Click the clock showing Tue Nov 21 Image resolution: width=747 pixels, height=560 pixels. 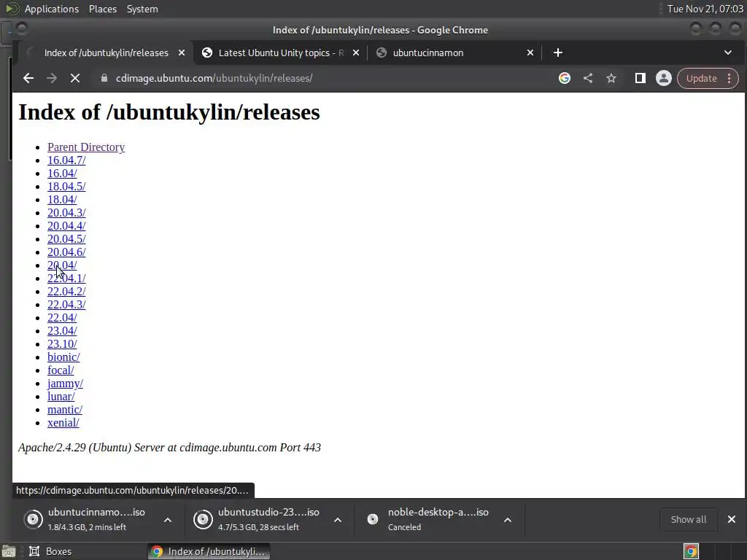click(705, 9)
